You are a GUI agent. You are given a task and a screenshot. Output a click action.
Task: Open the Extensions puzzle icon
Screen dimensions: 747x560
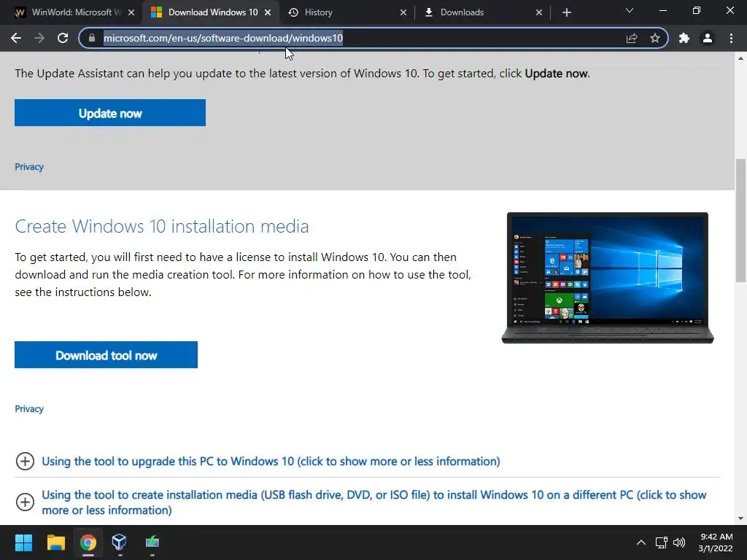tap(684, 38)
